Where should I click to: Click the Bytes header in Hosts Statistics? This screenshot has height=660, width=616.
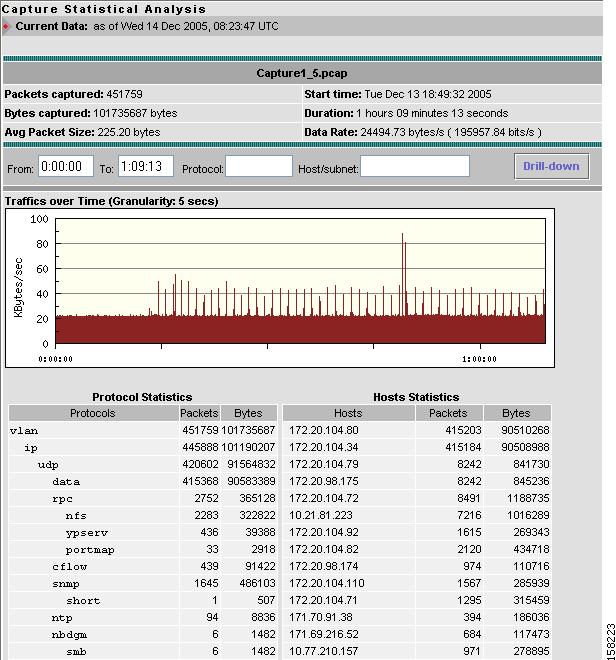point(517,413)
